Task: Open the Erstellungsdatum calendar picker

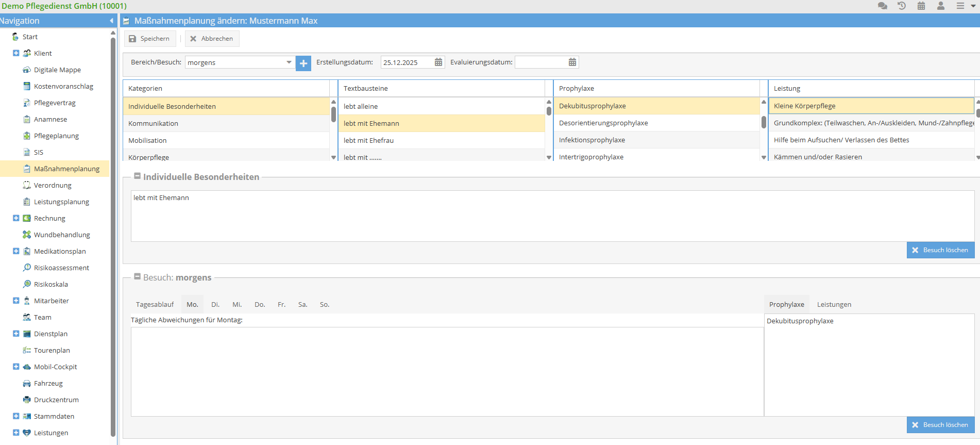Action: click(x=438, y=62)
